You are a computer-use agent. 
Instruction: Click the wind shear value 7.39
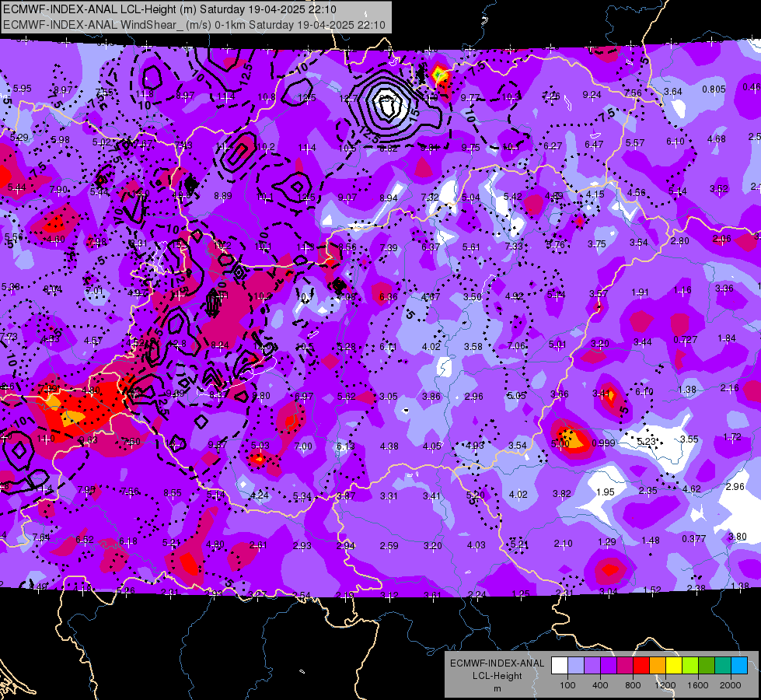[x=388, y=248]
